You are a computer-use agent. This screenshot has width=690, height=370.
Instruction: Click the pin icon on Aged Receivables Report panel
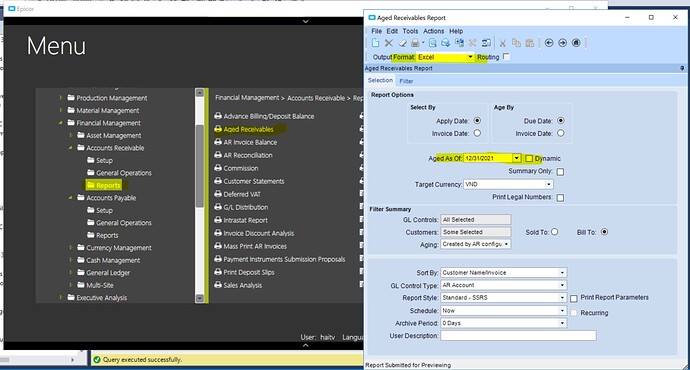click(682, 68)
